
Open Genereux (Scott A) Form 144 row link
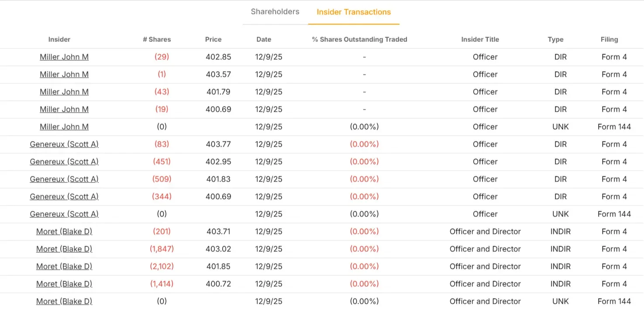[x=64, y=214]
